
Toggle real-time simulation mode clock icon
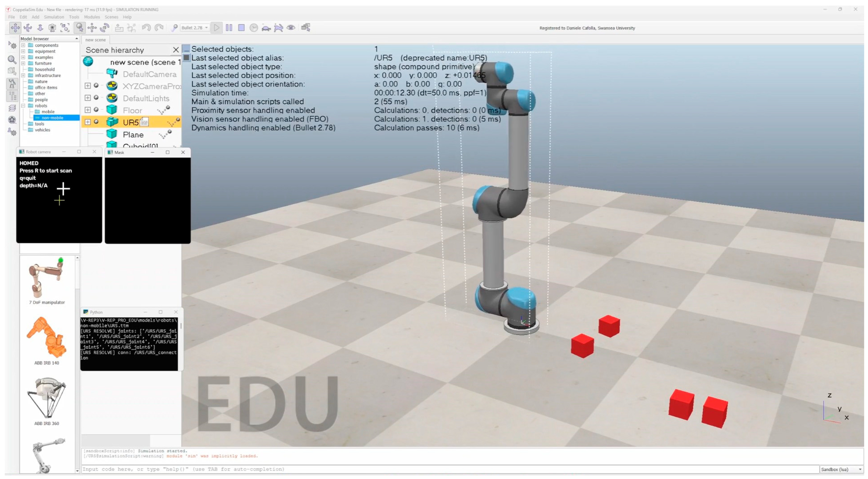tap(254, 28)
